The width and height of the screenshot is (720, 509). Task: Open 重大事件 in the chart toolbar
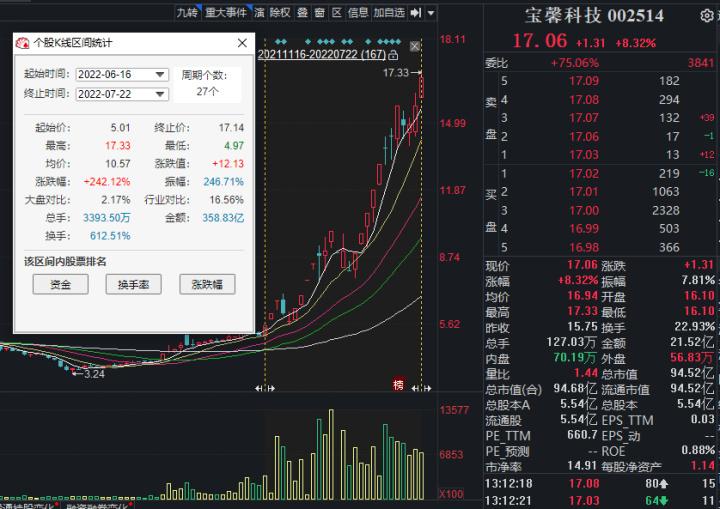pyautogui.click(x=226, y=12)
